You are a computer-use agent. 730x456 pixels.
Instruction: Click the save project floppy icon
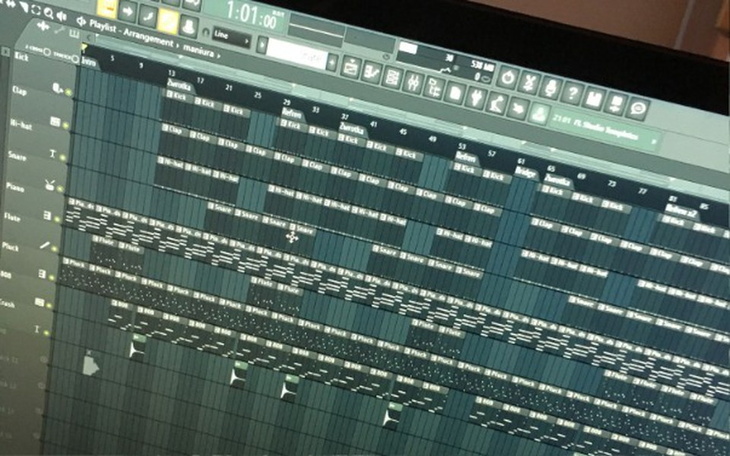tap(594, 99)
